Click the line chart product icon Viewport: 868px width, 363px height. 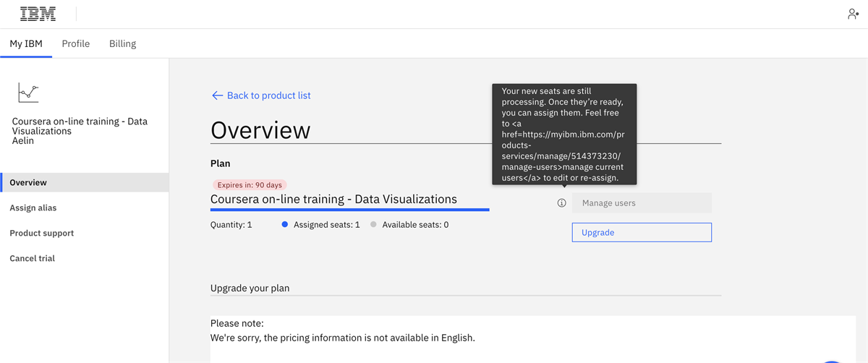[x=28, y=93]
